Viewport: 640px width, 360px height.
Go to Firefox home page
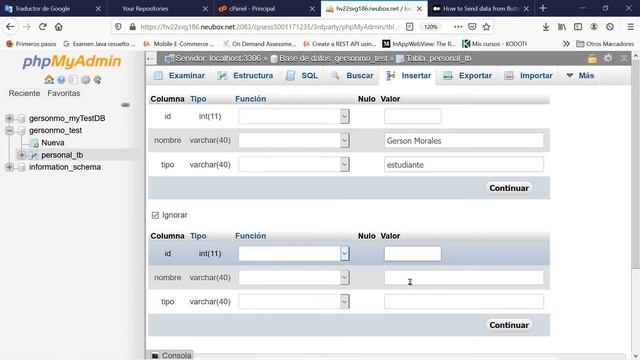pyautogui.click(x=59, y=27)
